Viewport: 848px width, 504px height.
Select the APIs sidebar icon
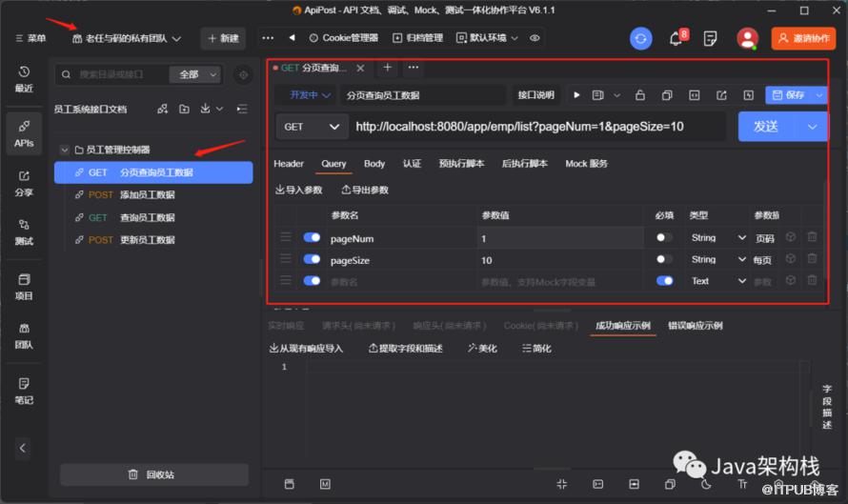pyautogui.click(x=24, y=133)
